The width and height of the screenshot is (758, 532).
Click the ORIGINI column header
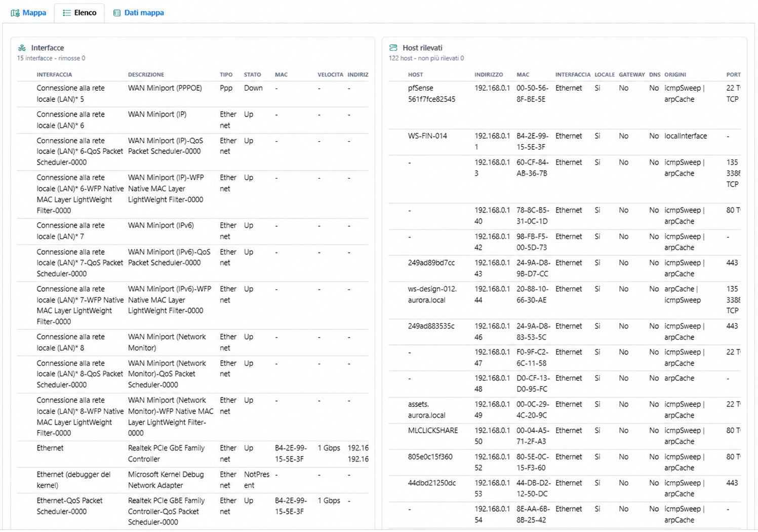pos(675,74)
